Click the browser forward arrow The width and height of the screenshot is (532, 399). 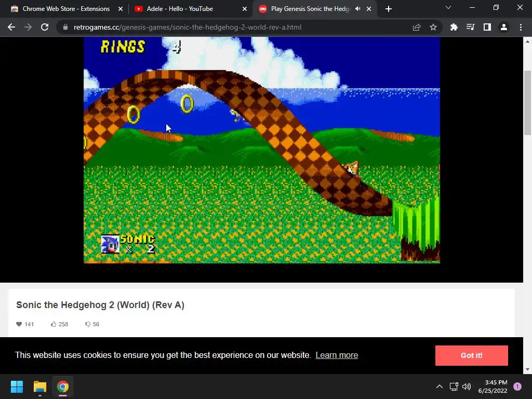28,27
